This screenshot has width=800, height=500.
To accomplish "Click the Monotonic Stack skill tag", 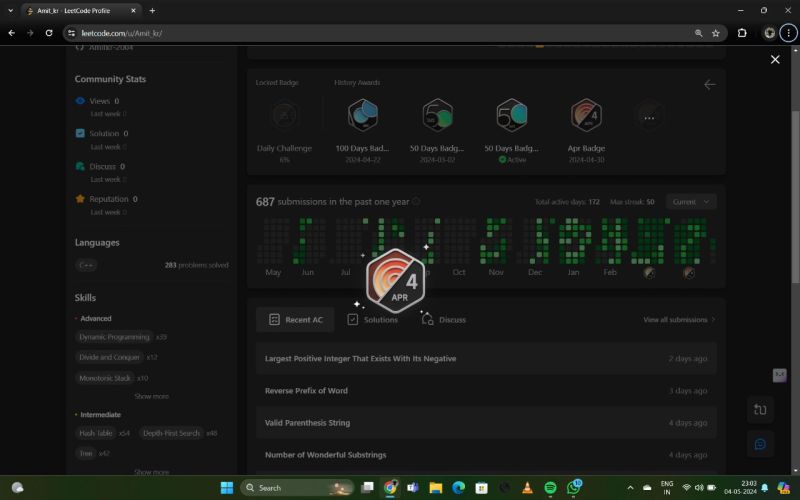I will 105,379.
